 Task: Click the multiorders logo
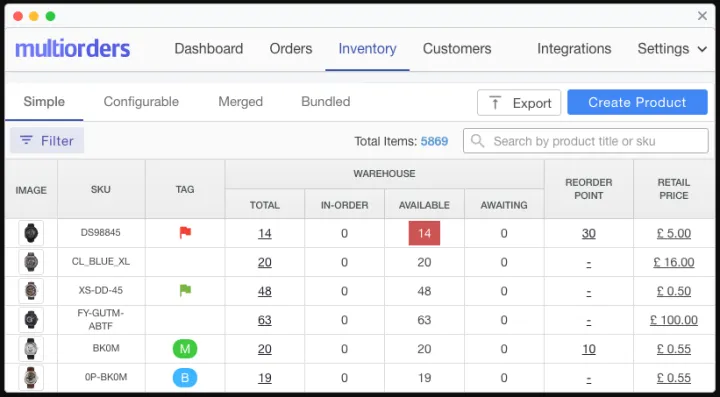coord(73,49)
